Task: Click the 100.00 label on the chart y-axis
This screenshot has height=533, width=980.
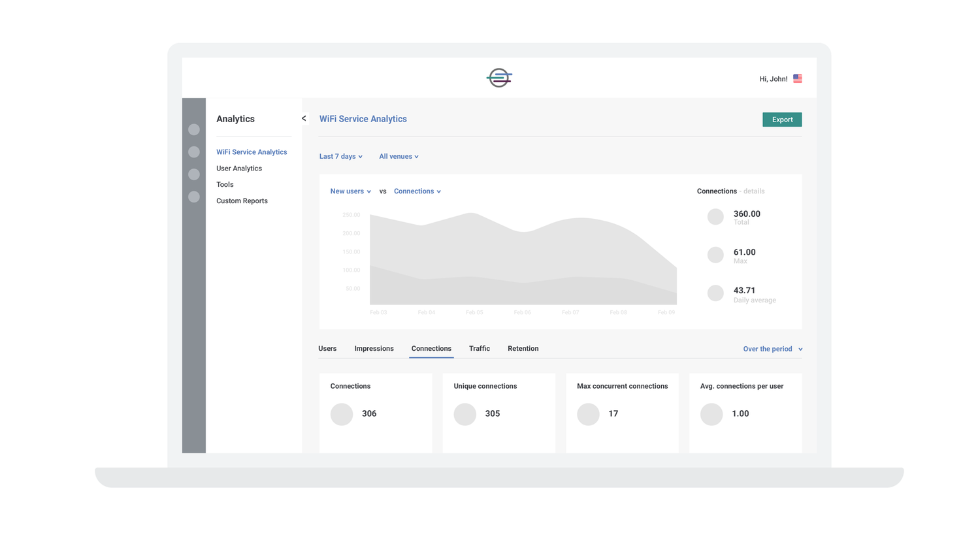Action: 351,270
